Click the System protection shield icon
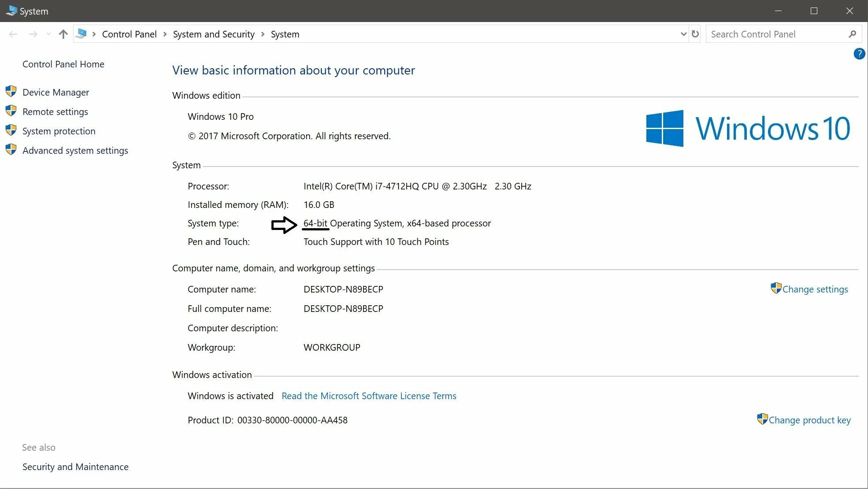The width and height of the screenshot is (868, 489). [11, 130]
